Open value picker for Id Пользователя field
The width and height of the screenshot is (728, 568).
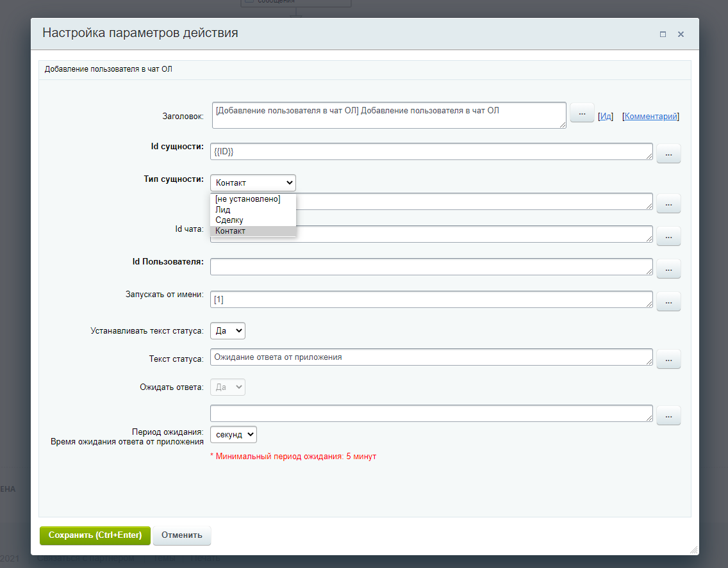coord(668,269)
